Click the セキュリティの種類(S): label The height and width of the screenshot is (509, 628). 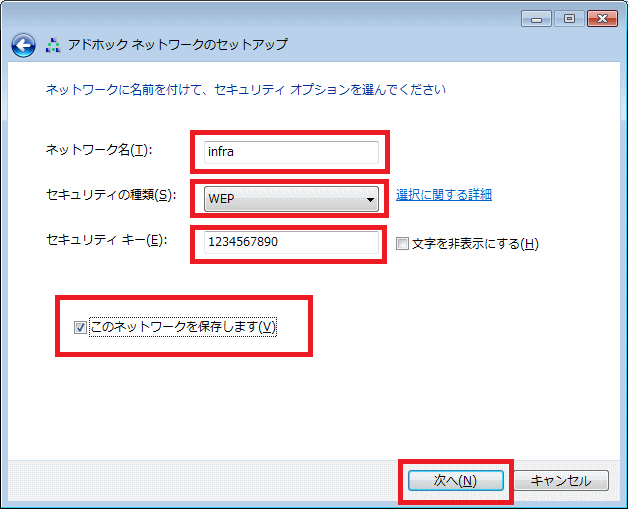(111, 195)
